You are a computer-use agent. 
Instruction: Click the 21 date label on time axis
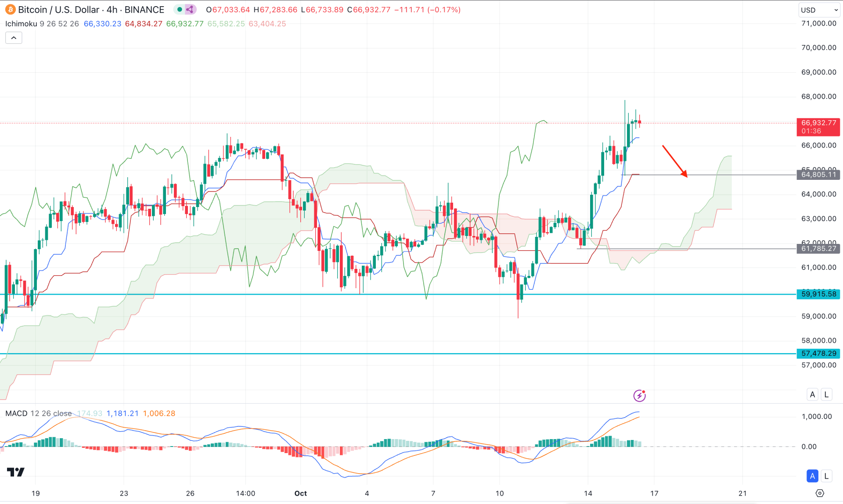742,493
